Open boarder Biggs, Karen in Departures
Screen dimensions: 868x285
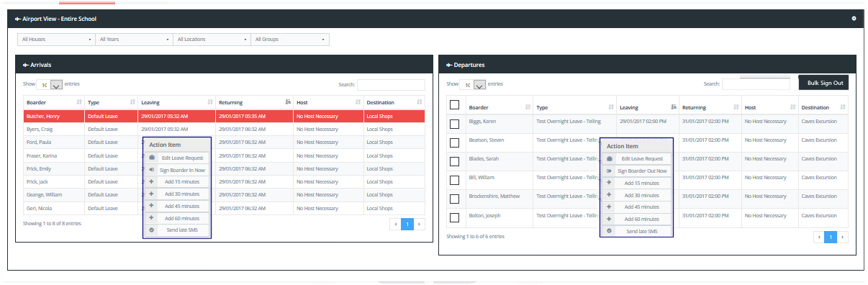[x=482, y=122]
